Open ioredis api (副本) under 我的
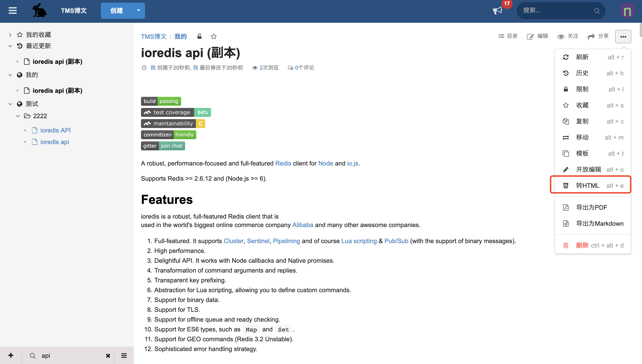Viewport: 642px width, 364px height. click(x=57, y=91)
